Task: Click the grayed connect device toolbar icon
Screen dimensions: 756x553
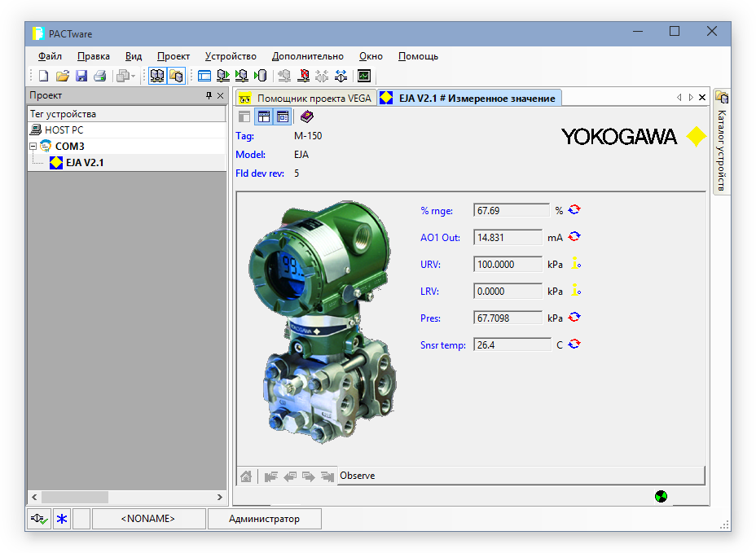Action: coord(284,76)
